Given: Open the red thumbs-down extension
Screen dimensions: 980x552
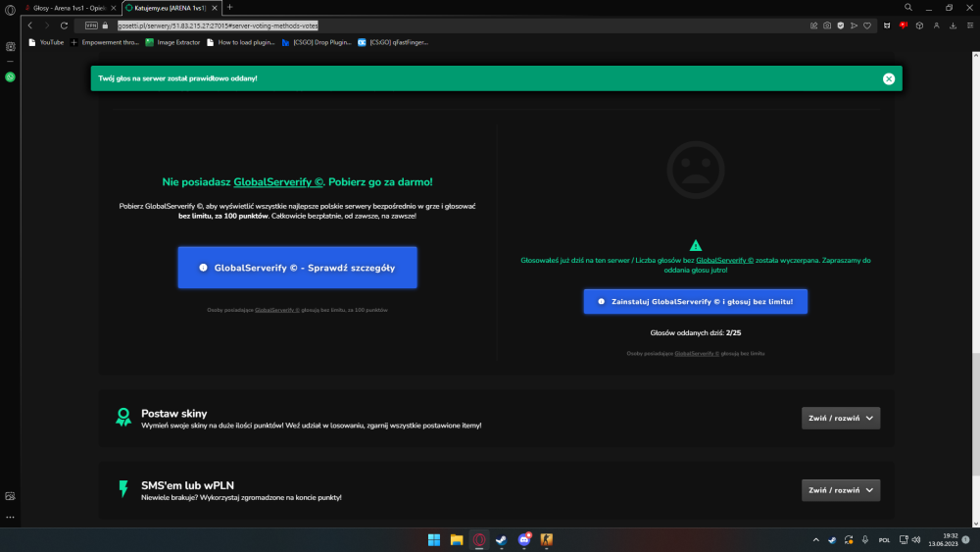Looking at the screenshot, I should pos(904,25).
